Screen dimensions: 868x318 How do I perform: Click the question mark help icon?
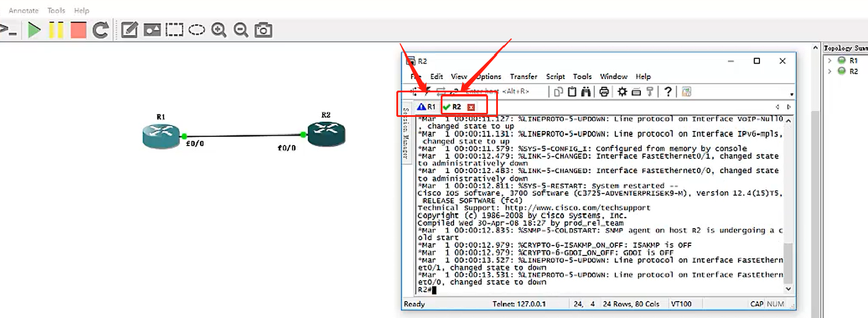(668, 92)
